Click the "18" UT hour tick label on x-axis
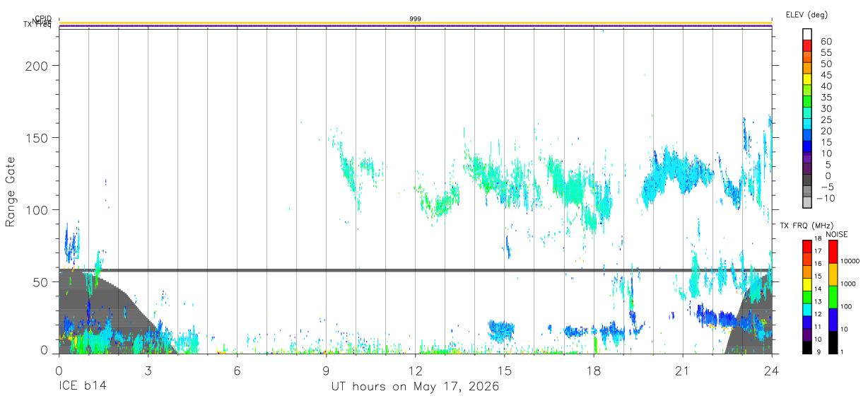 [594, 371]
